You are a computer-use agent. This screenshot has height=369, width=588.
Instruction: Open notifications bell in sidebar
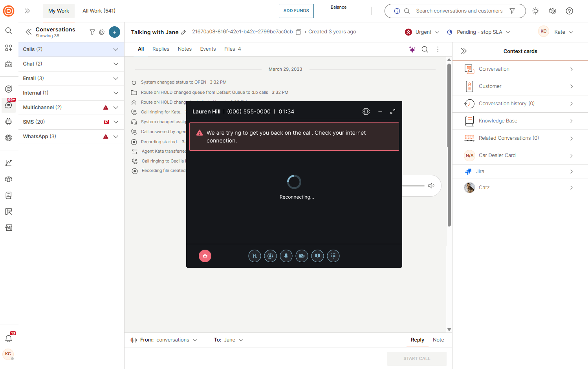point(9,338)
